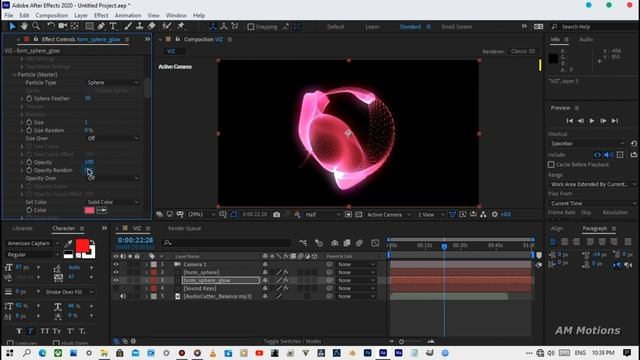This screenshot has width=640, height=360.
Task: Open the American Captain font dropdown
Action: pyautogui.click(x=33, y=243)
